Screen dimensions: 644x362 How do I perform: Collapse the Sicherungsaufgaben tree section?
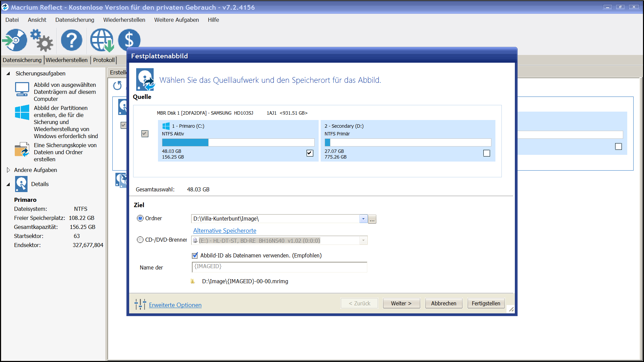coord(8,73)
